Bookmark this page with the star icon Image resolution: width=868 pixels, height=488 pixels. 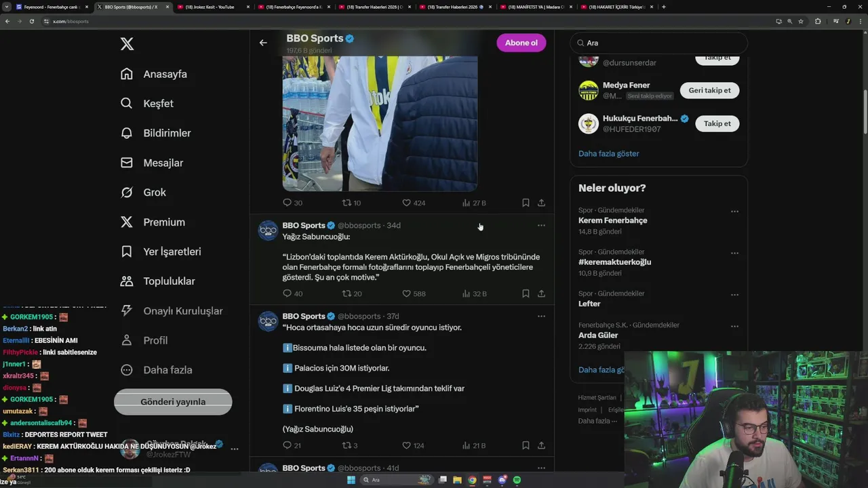[x=801, y=21]
